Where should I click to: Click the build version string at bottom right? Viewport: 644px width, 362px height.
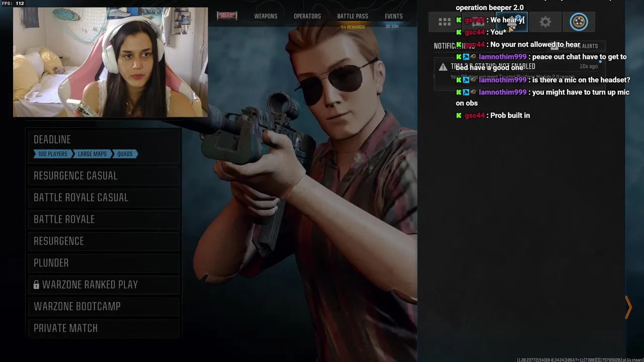tap(580, 360)
